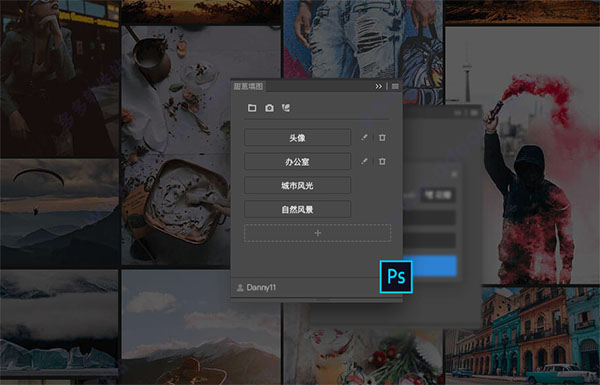Delete the 头像 category with trash icon
The height and width of the screenshot is (385, 600).
tap(382, 137)
